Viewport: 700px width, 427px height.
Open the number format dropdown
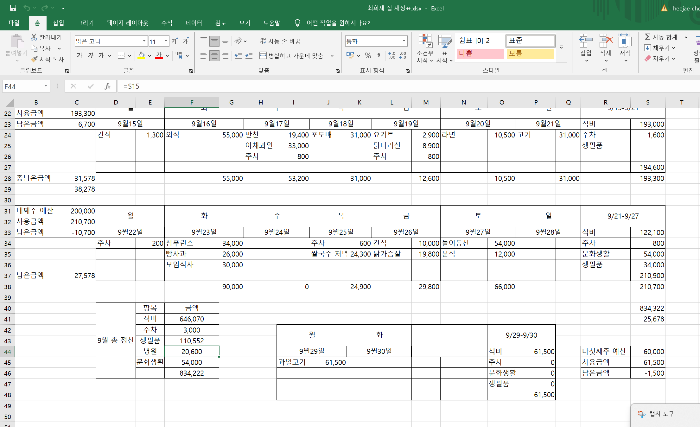(404, 41)
